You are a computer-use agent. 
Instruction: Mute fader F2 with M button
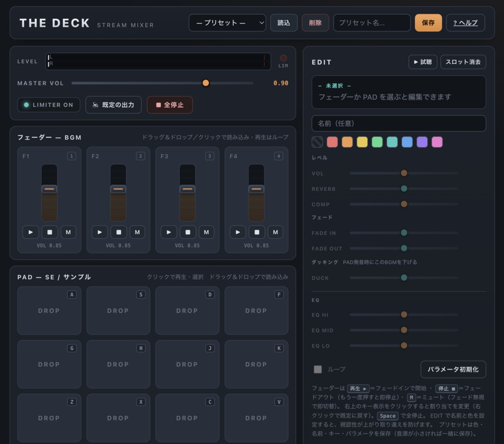click(137, 232)
